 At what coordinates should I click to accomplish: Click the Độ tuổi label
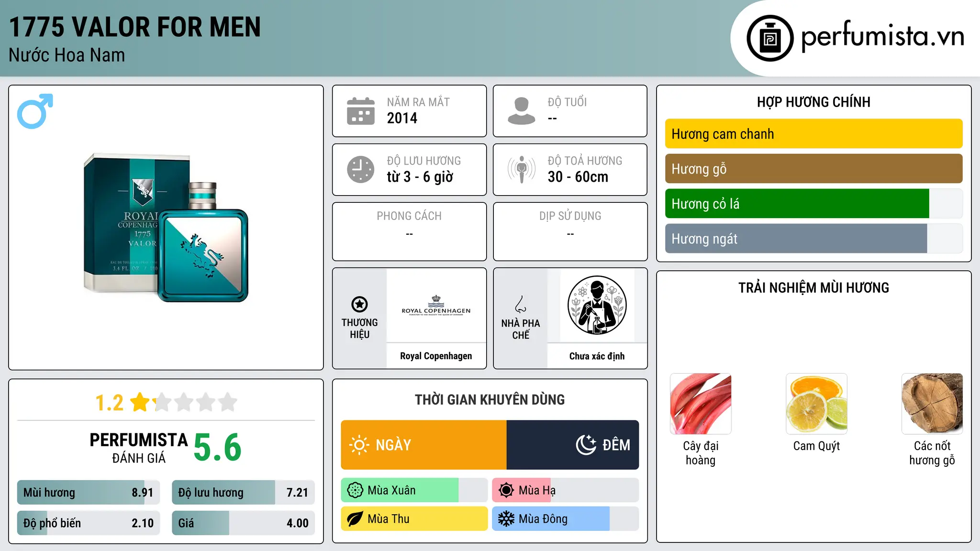click(x=567, y=102)
